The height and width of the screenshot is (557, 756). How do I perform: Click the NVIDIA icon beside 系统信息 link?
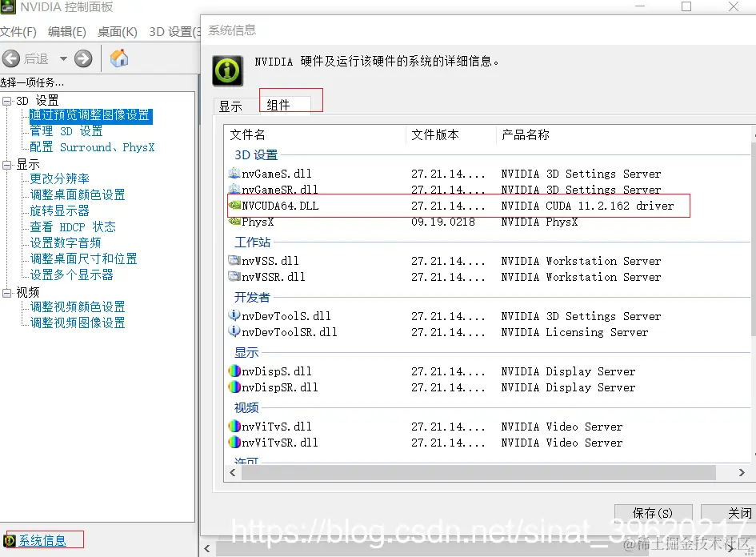tap(10, 541)
